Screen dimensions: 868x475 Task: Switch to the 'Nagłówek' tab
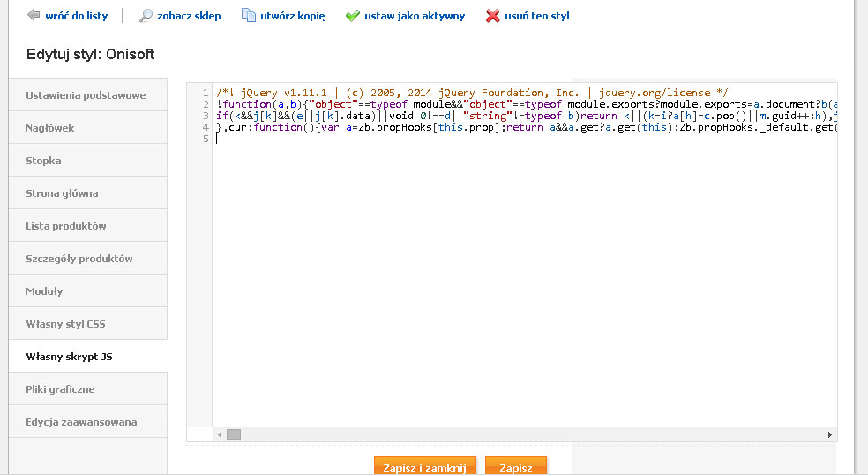(88, 127)
